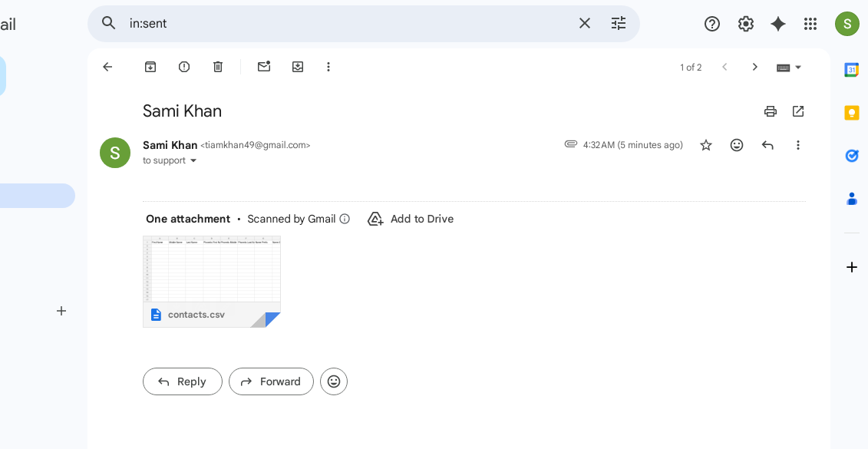Open the contacts.csv attachment preview
Screen dimensions: 868x449
(212, 282)
